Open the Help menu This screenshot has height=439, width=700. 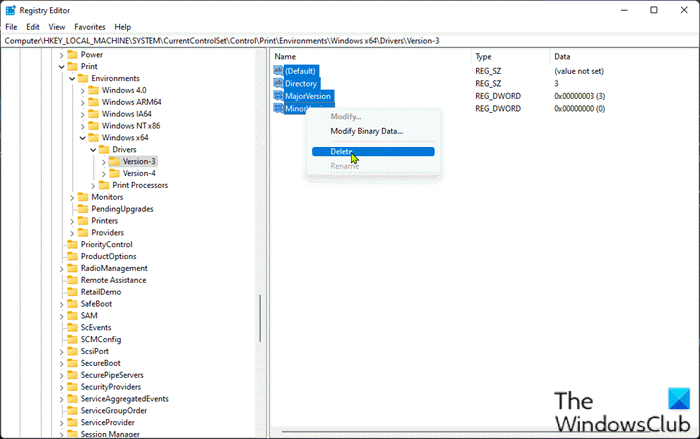pyautogui.click(x=122, y=27)
